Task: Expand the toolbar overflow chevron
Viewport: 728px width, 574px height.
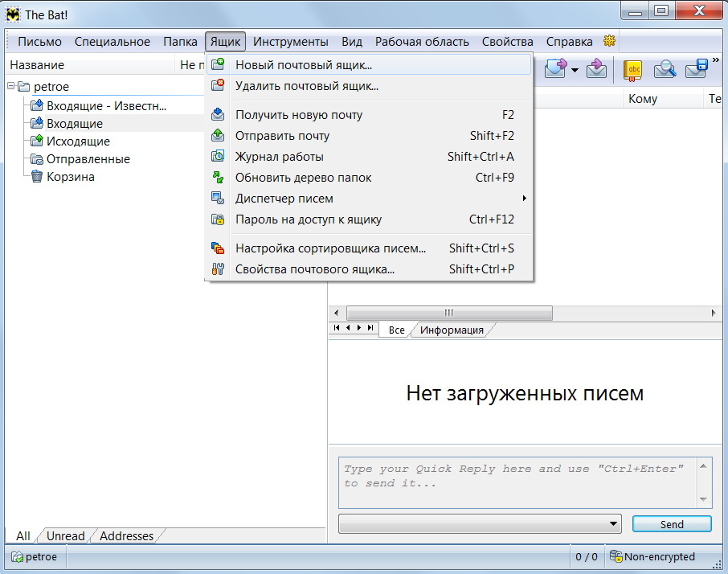Action: pos(716,59)
